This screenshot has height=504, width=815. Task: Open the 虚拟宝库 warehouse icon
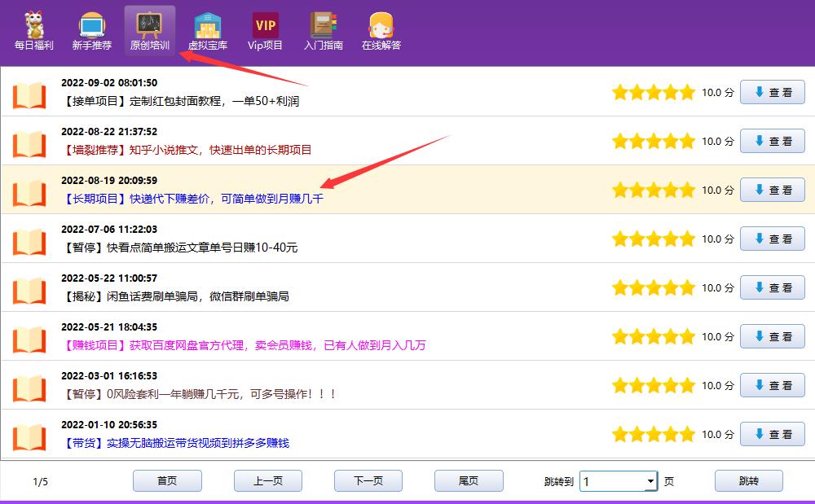pos(208,25)
